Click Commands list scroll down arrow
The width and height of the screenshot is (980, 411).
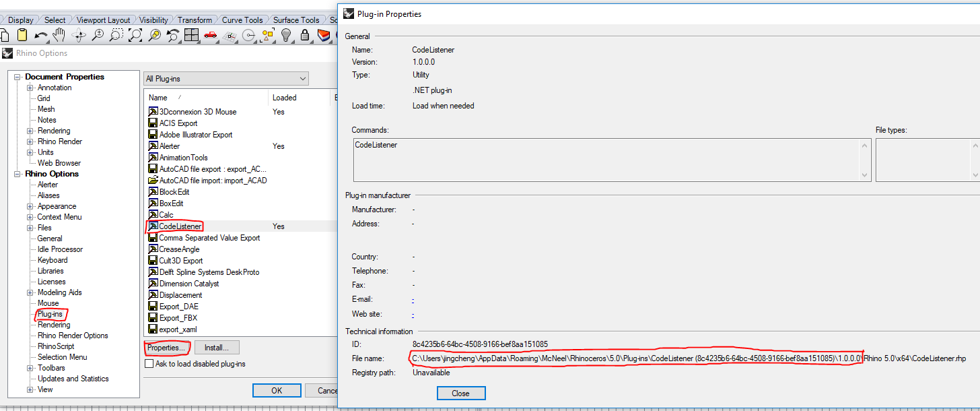point(865,175)
